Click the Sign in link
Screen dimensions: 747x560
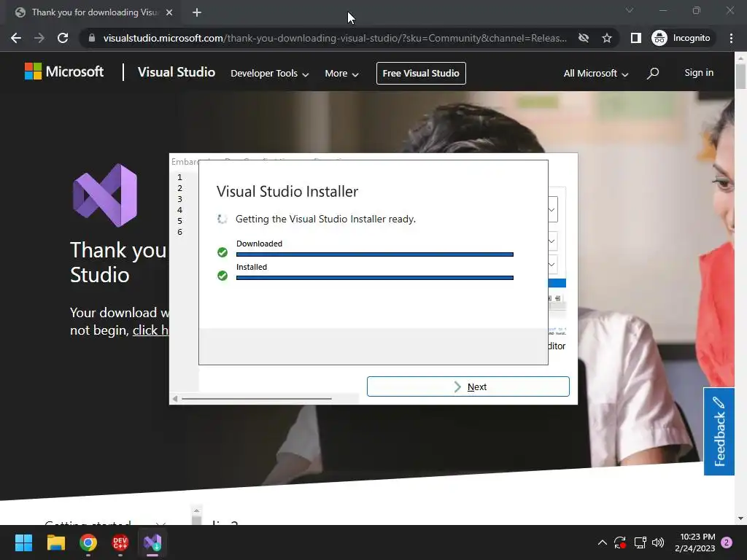[699, 72]
